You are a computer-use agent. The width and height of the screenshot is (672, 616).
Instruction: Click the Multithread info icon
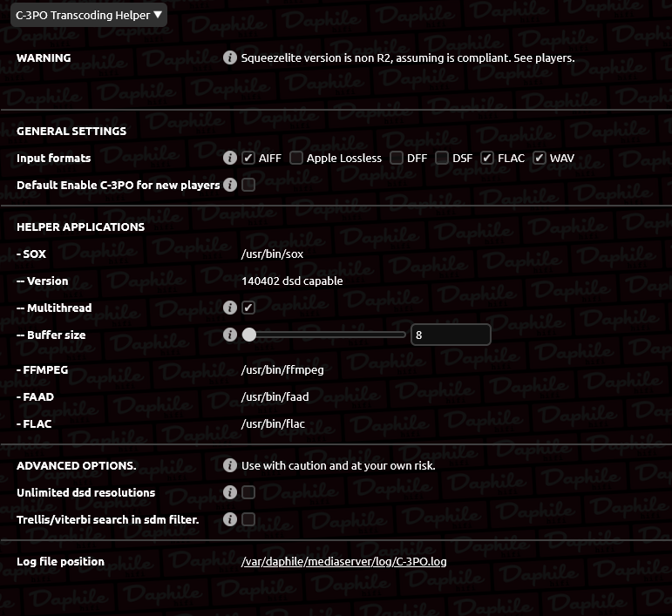coord(230,308)
